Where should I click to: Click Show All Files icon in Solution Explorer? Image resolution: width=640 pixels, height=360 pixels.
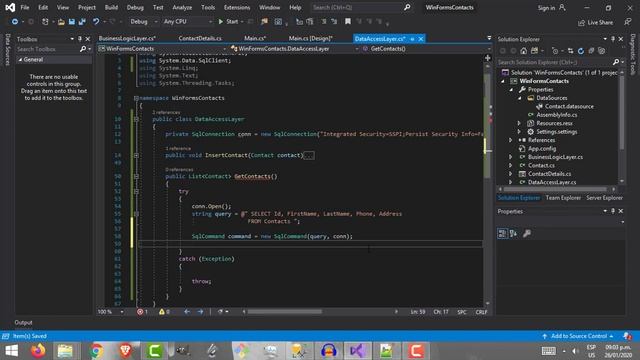pyautogui.click(x=602, y=51)
